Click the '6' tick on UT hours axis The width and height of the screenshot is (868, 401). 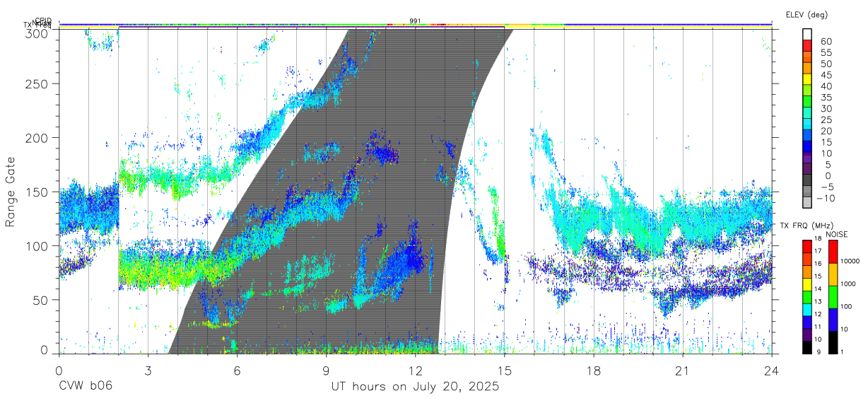coord(237,371)
